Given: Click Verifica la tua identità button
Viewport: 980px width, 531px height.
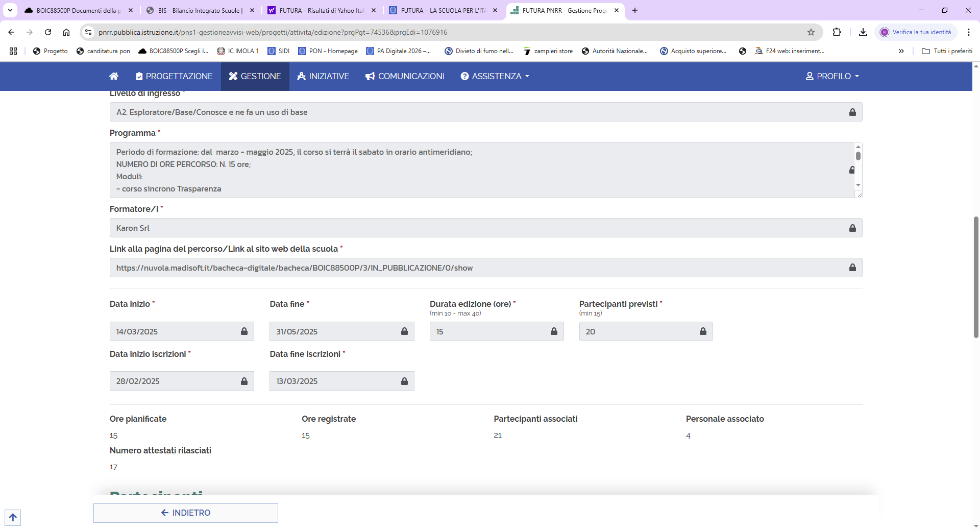Looking at the screenshot, I should (916, 32).
